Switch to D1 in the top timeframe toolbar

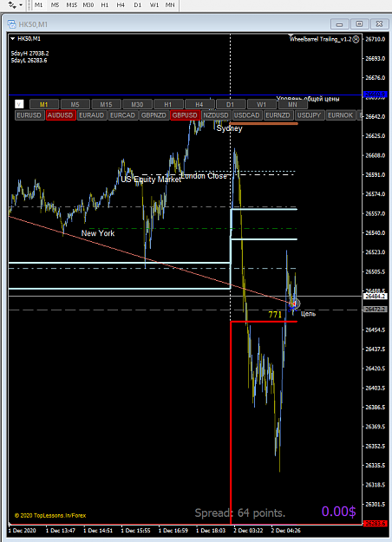(x=138, y=5)
